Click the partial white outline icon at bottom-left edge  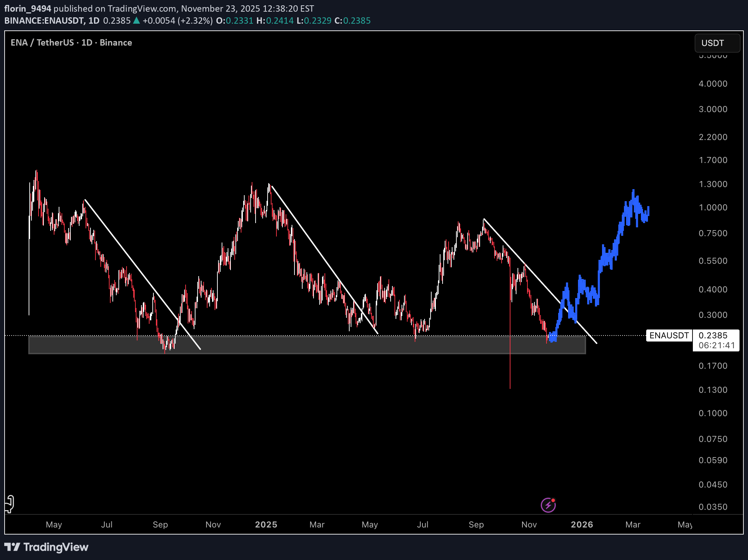10,504
